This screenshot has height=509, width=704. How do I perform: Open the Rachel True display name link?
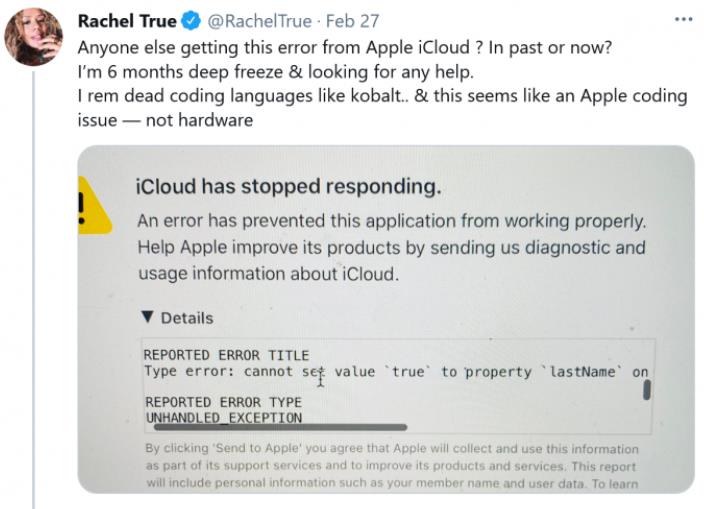click(127, 21)
